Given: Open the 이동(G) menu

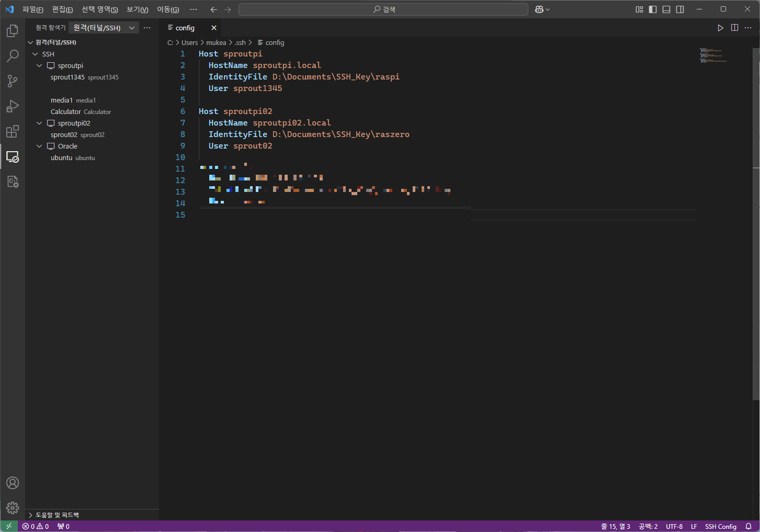Looking at the screenshot, I should coord(168,9).
